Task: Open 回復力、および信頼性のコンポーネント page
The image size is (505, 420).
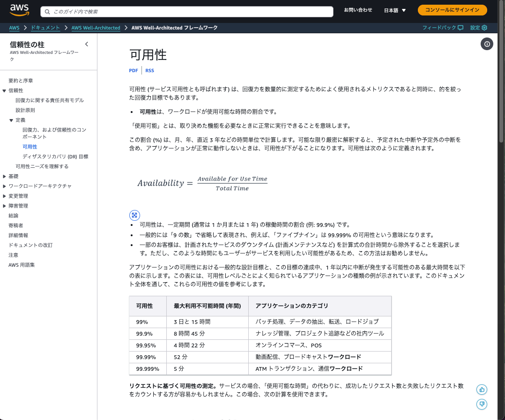Action: pos(54,133)
